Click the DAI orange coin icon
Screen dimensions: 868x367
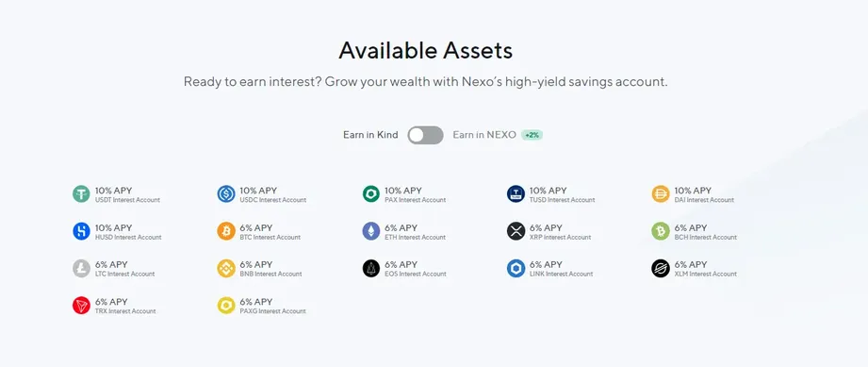[661, 194]
